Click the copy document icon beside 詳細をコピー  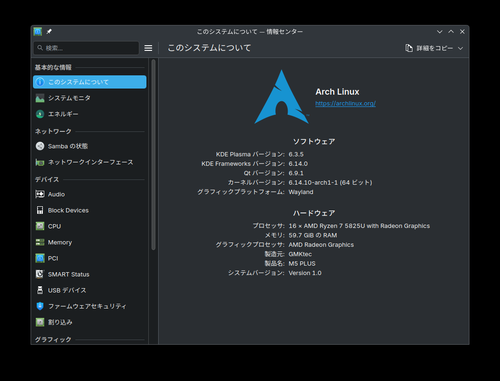(409, 48)
